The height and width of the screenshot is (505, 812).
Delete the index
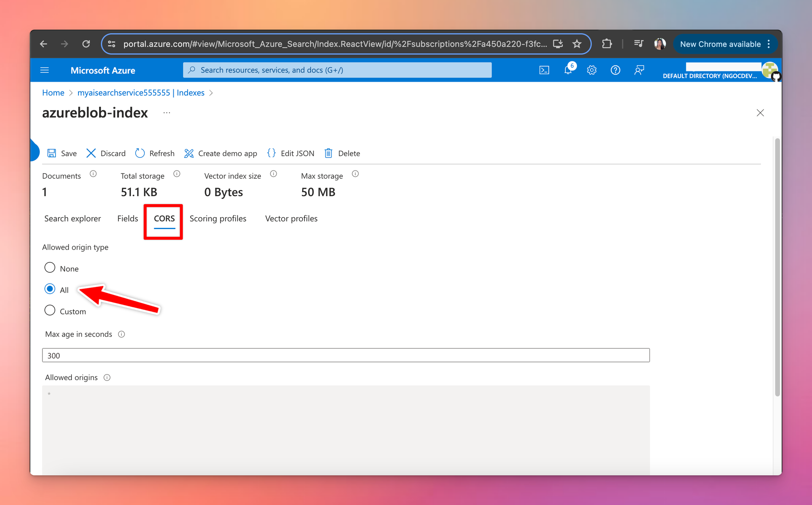pos(342,153)
